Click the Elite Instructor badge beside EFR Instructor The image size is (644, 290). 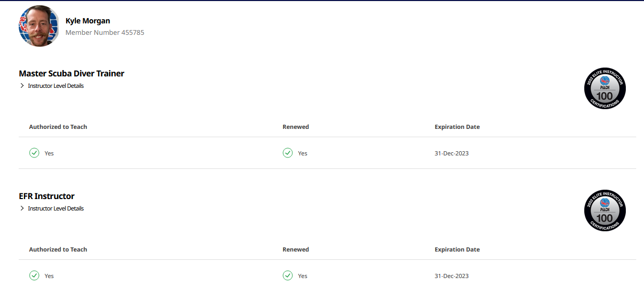(605, 210)
